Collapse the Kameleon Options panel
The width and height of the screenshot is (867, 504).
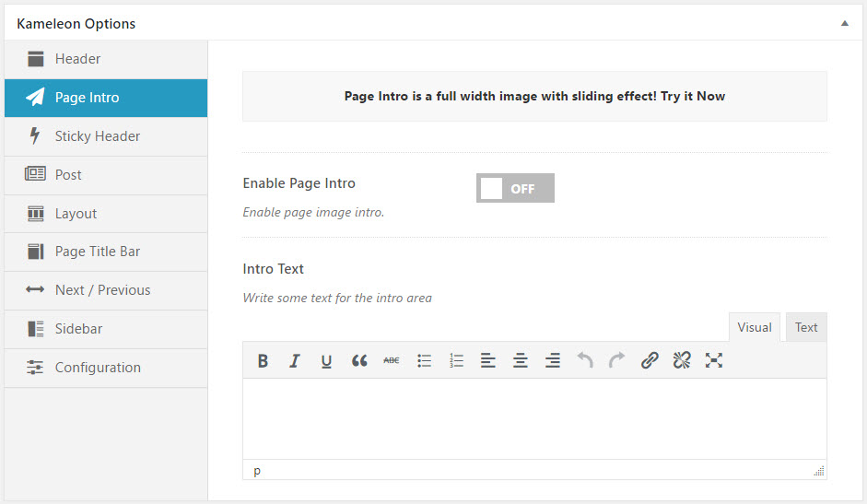coord(845,24)
